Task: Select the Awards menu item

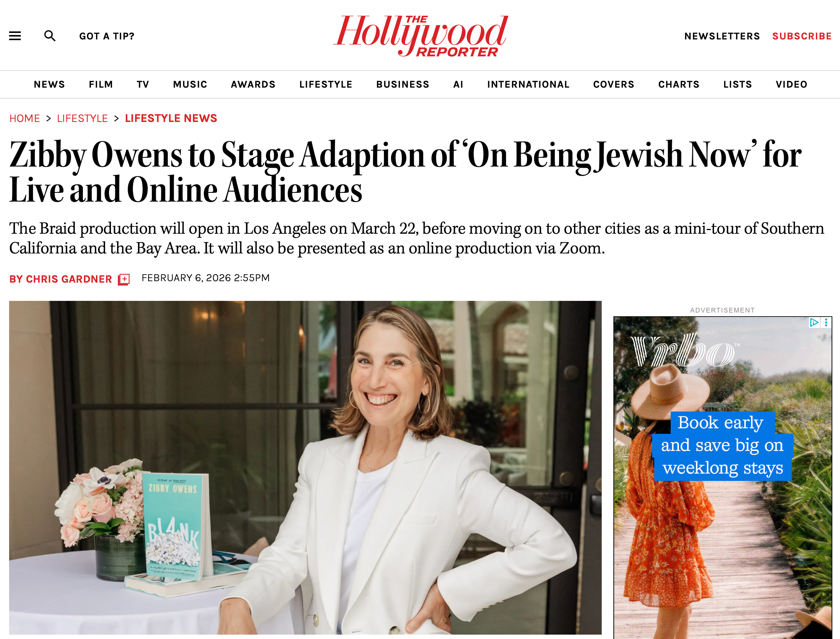Action: 253,84
